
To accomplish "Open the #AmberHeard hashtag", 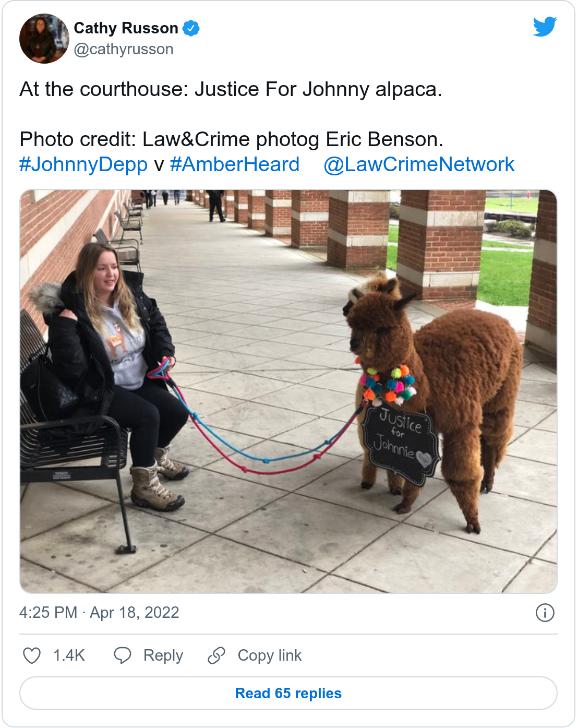I will pyautogui.click(x=235, y=164).
